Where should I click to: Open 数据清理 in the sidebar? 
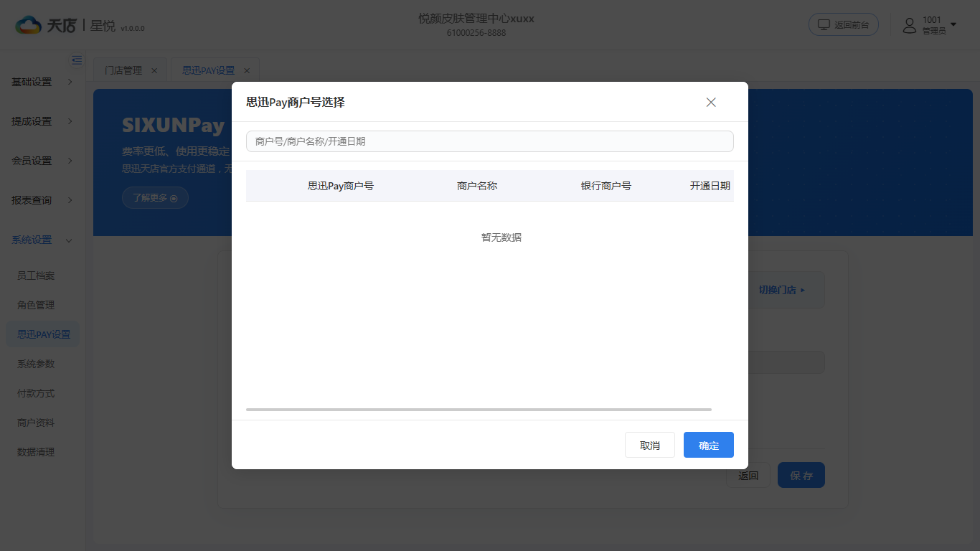36,452
